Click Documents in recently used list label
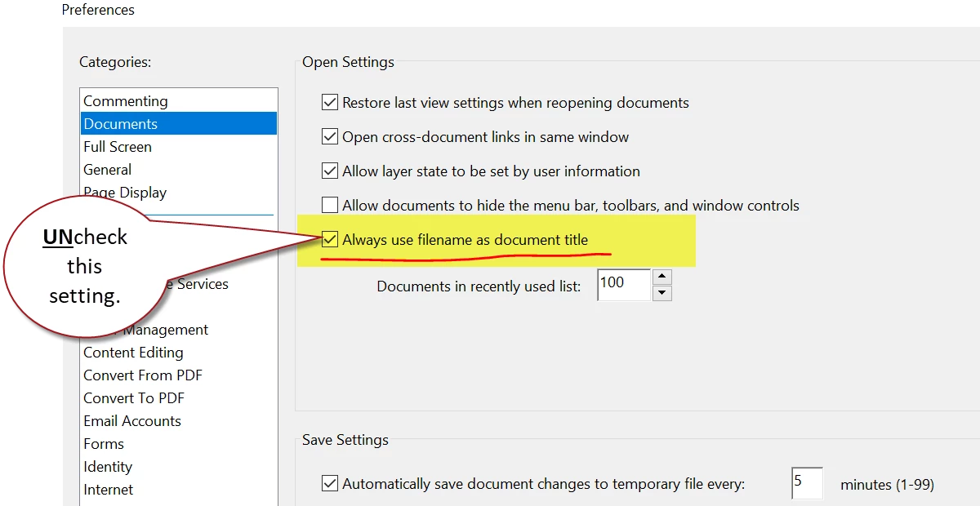This screenshot has width=980, height=506. point(479,286)
